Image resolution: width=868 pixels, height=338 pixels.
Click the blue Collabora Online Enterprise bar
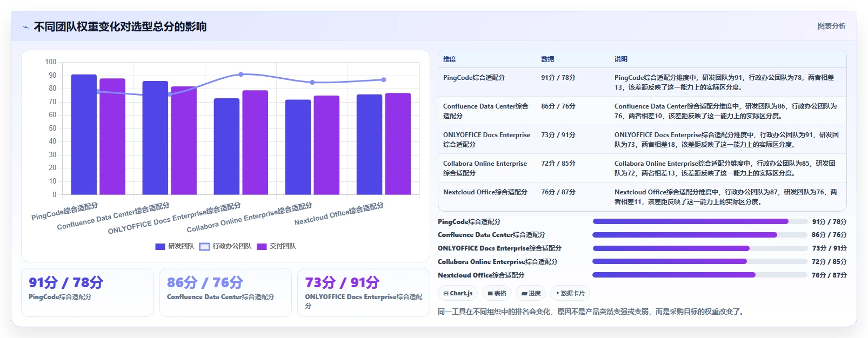click(x=298, y=147)
